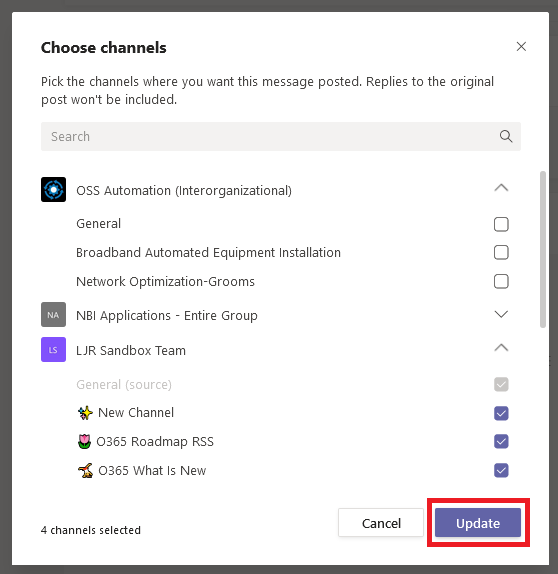Check the Network Optimization-Grooms checkbox

[501, 282]
